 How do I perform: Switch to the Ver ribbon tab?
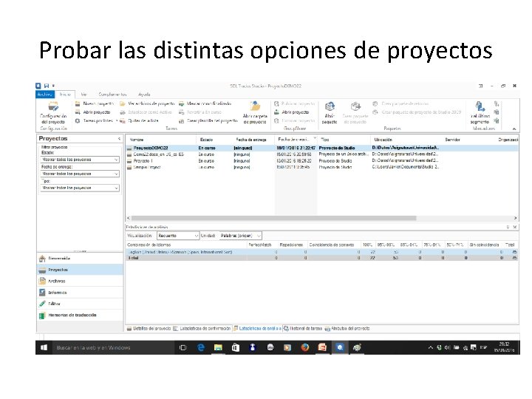click(83, 95)
